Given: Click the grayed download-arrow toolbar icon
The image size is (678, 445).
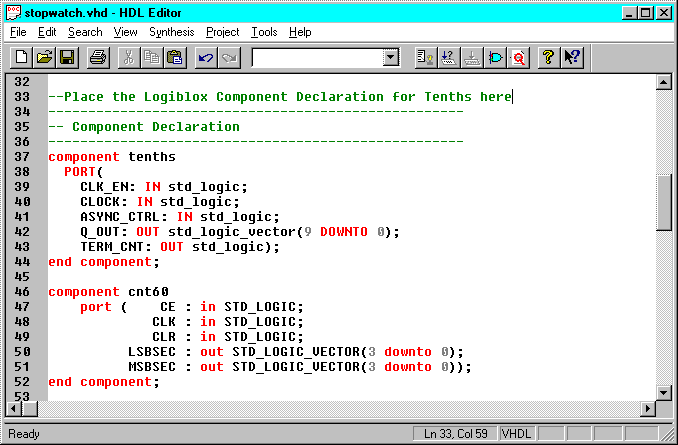Looking at the screenshot, I should click(472, 58).
